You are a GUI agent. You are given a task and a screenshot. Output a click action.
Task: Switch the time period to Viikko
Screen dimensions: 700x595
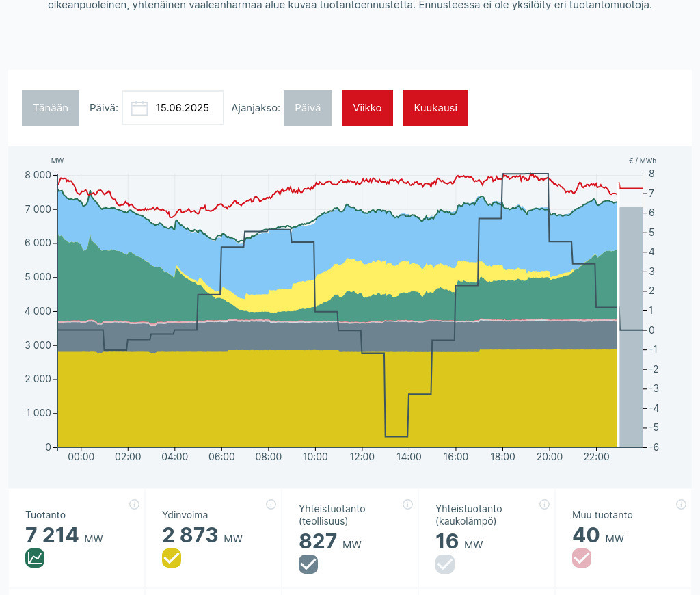(x=367, y=108)
